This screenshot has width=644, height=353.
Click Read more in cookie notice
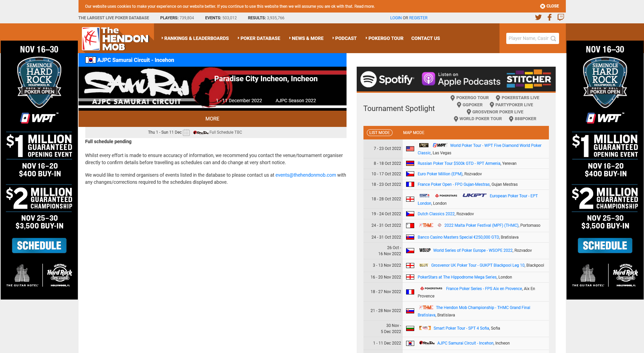(364, 6)
